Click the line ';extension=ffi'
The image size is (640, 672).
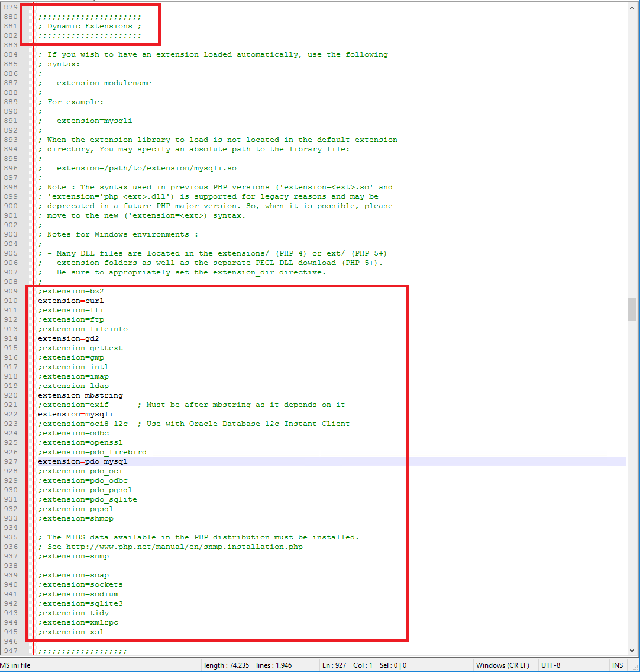coord(71,311)
